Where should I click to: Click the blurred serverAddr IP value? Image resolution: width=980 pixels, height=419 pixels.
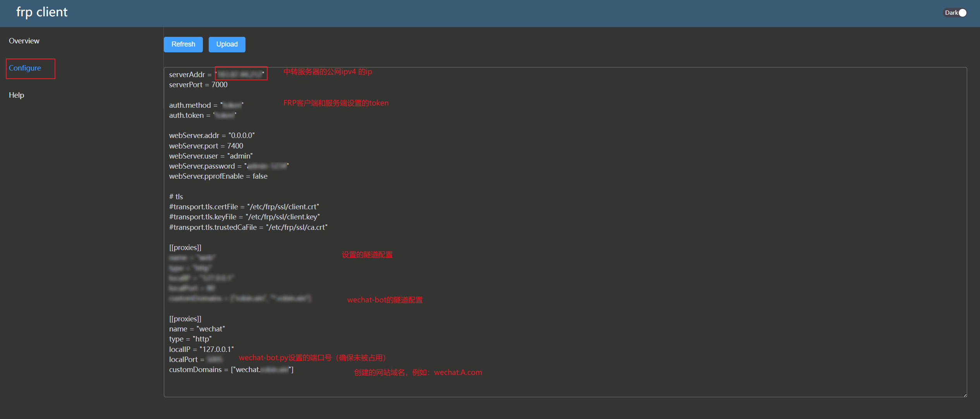click(240, 74)
